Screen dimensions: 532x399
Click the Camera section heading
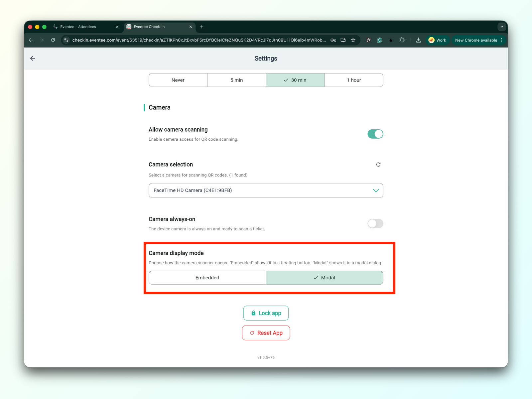click(160, 107)
